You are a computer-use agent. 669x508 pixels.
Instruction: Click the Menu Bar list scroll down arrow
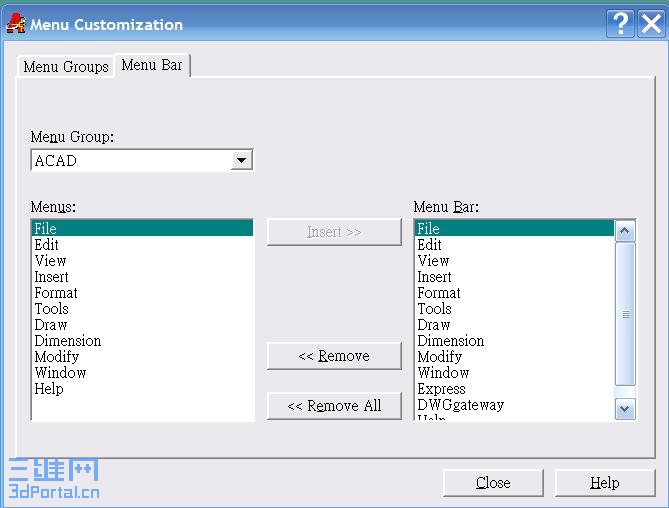625,409
